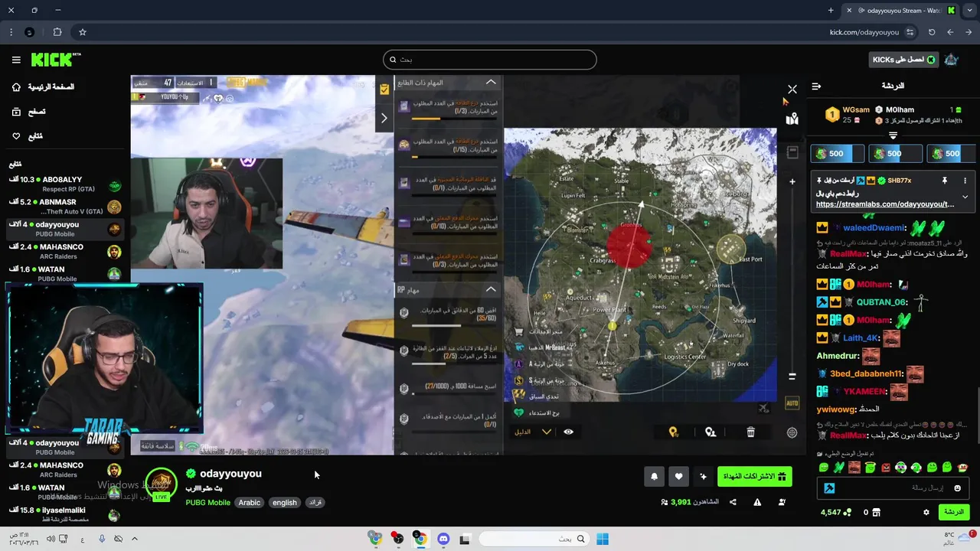The height and width of the screenshot is (551, 980).
Task: Open user avatar menu at top right
Action: (x=952, y=60)
